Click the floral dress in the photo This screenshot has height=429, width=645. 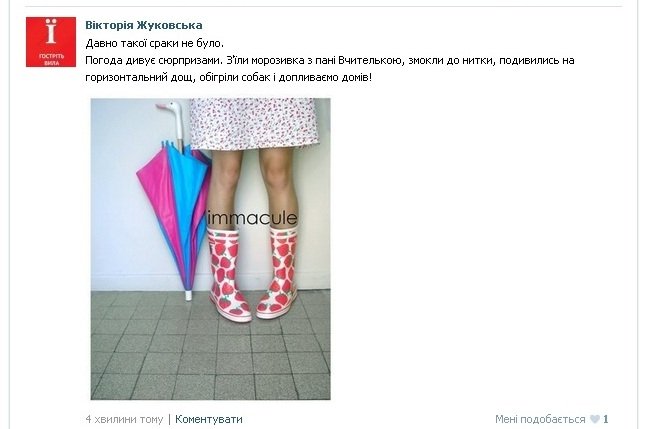(x=254, y=123)
